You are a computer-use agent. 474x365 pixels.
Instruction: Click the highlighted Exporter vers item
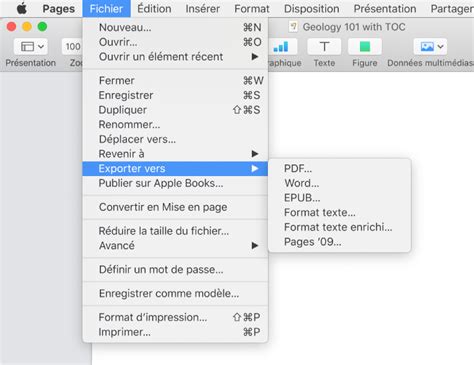coord(175,169)
